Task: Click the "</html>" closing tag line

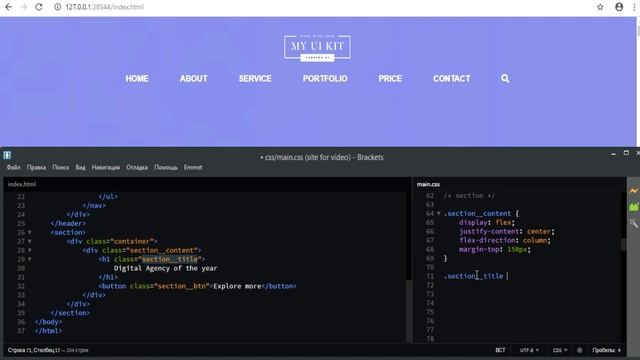Action: (48, 331)
